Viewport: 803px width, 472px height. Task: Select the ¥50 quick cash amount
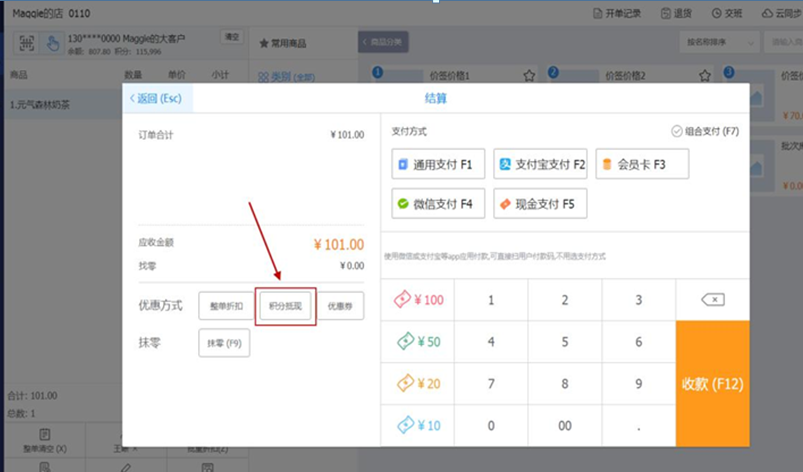[418, 342]
